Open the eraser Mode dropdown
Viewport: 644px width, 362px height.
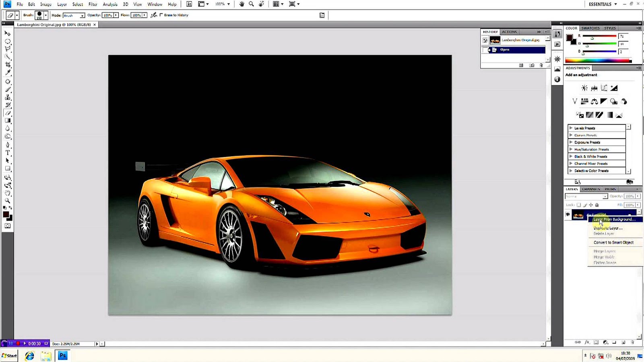[74, 15]
